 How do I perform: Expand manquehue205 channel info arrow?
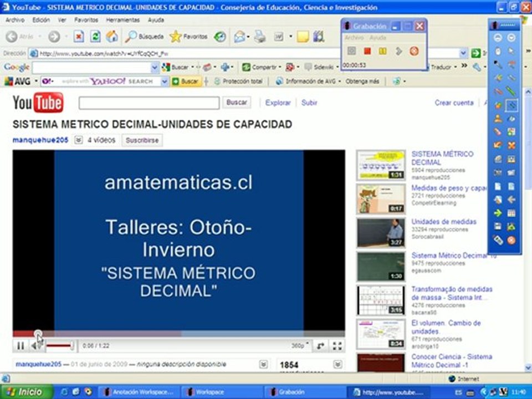[78, 140]
